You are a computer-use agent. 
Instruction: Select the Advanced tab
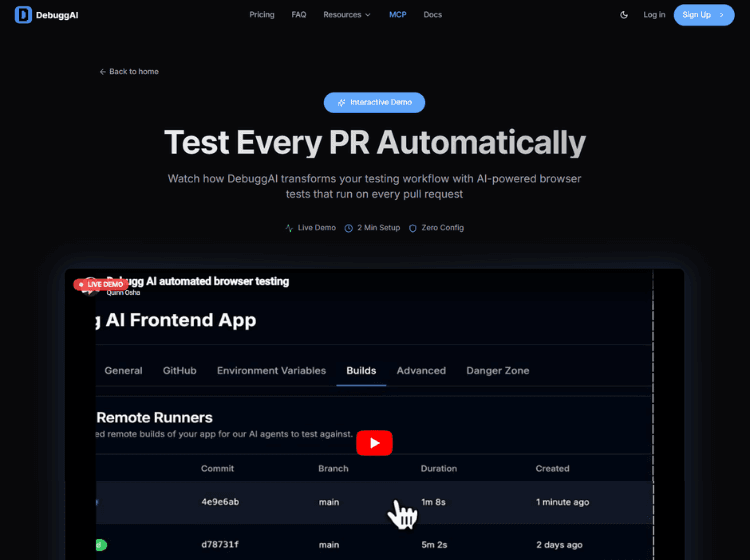tap(421, 371)
